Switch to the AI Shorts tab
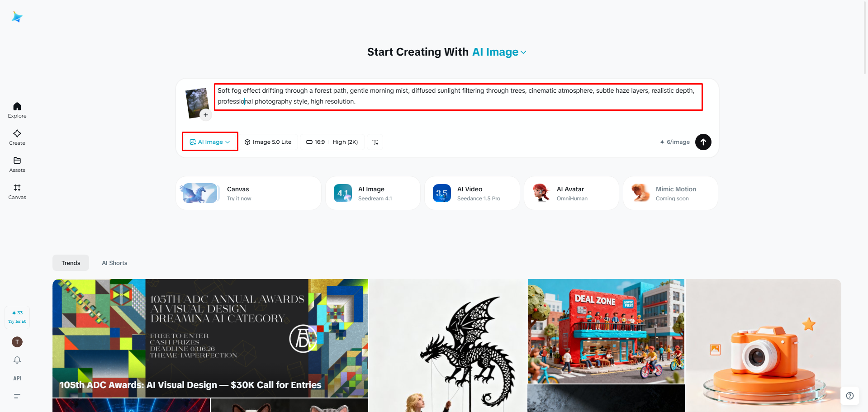868x412 pixels. [x=114, y=263]
